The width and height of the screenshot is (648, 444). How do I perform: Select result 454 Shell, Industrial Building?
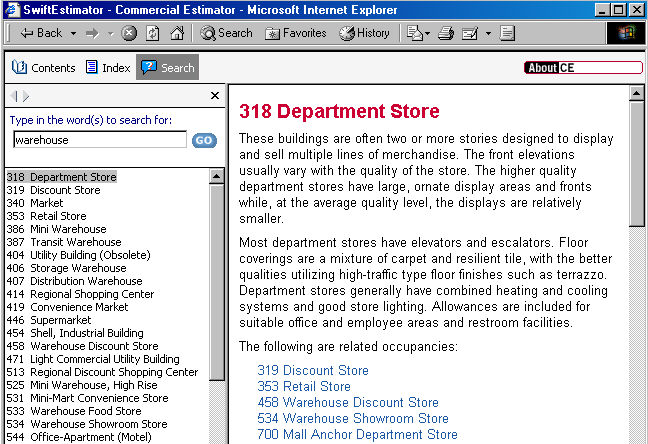tap(75, 333)
